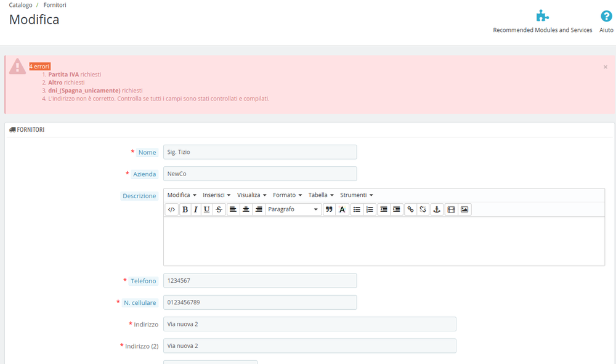Toggle strikethrough formatting in editor
This screenshot has width=616, height=364.
[219, 209]
